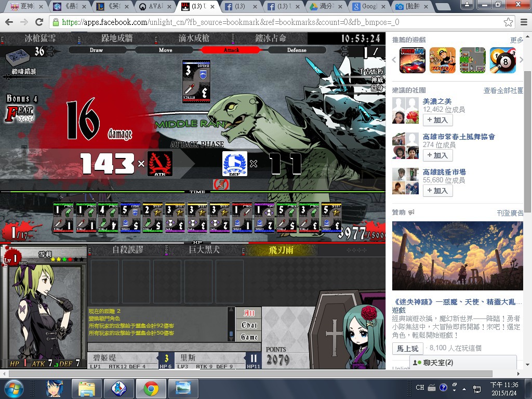
Task: Join the 高雄跳蚤市場 group
Action: 437,191
